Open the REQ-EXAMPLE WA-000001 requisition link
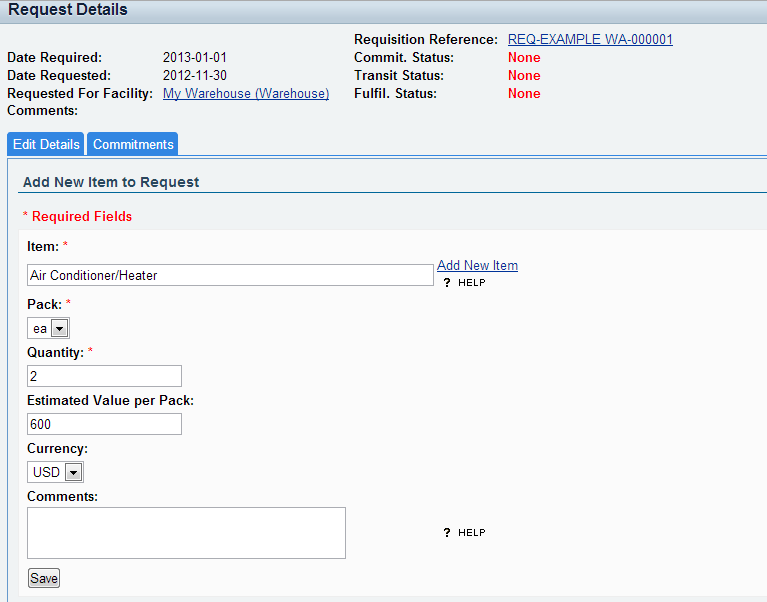This screenshot has height=602, width=767. pos(590,39)
